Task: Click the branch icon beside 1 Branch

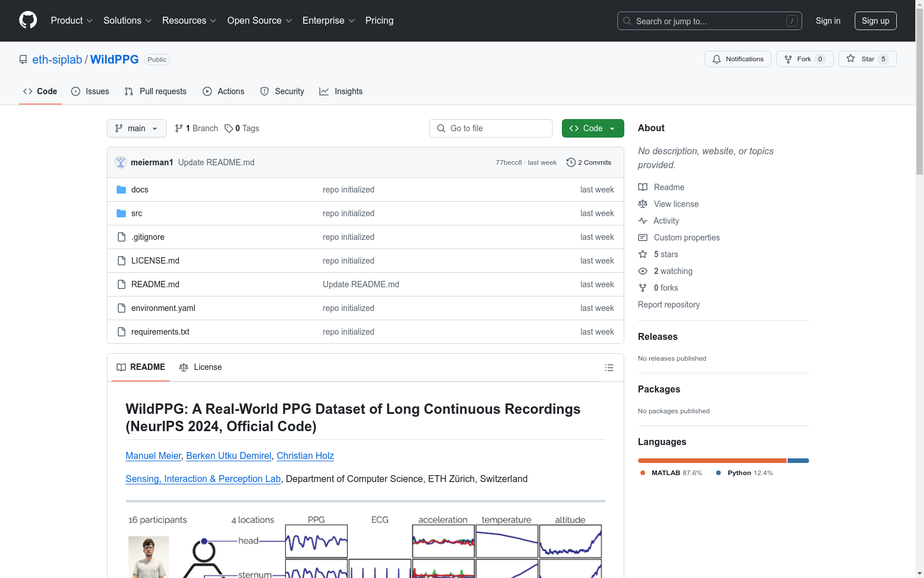Action: 179,128
